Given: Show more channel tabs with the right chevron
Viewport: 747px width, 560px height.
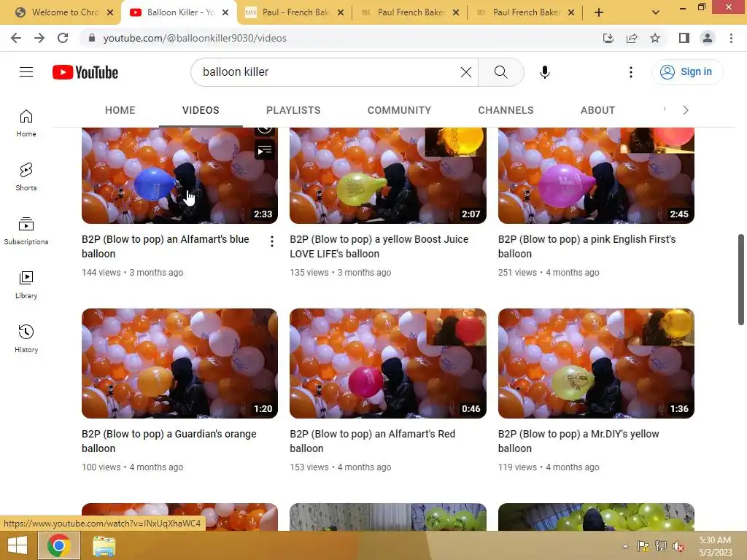Looking at the screenshot, I should (x=686, y=110).
